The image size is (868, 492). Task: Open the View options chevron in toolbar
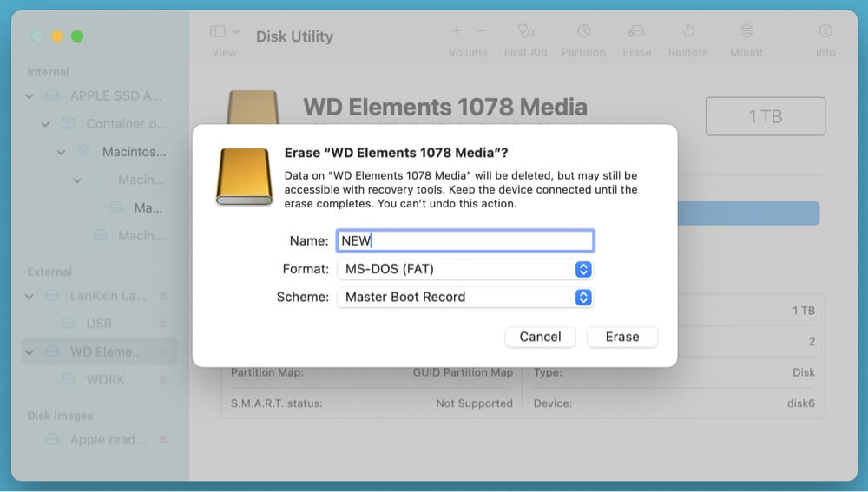coord(236,31)
